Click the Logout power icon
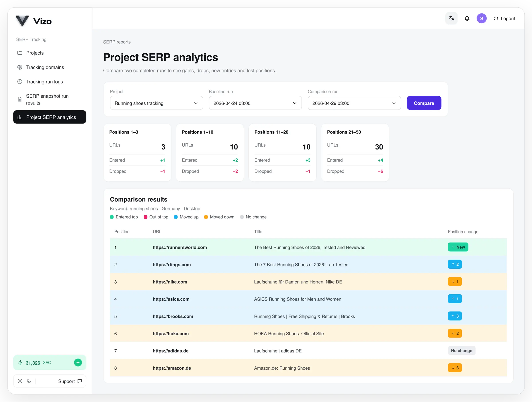Viewport: 532px width, 402px height. click(496, 18)
